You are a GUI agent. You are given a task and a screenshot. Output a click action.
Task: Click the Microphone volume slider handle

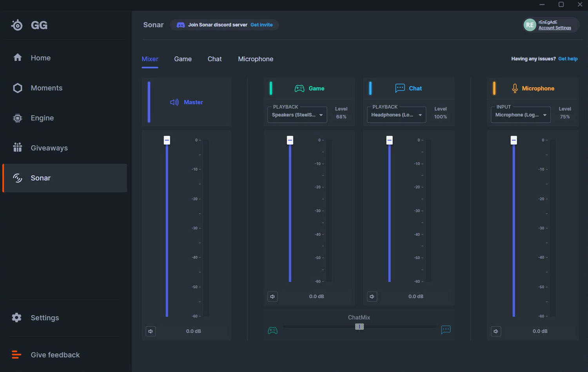pyautogui.click(x=514, y=140)
